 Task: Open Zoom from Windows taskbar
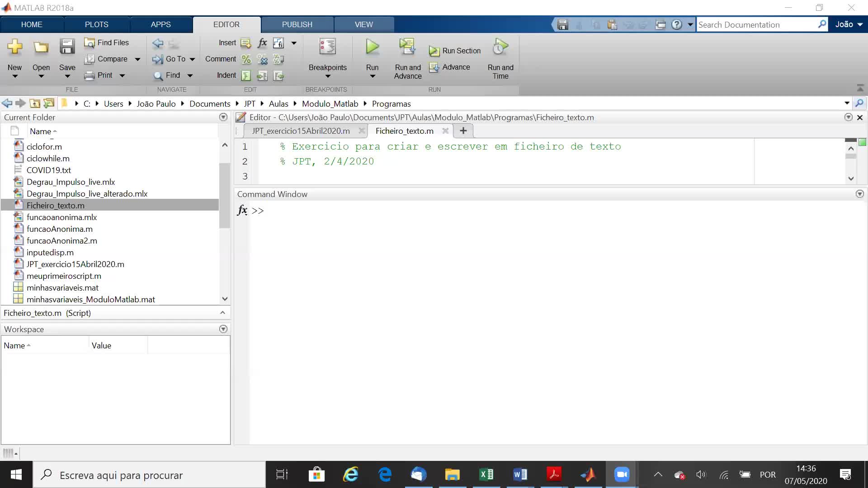622,474
